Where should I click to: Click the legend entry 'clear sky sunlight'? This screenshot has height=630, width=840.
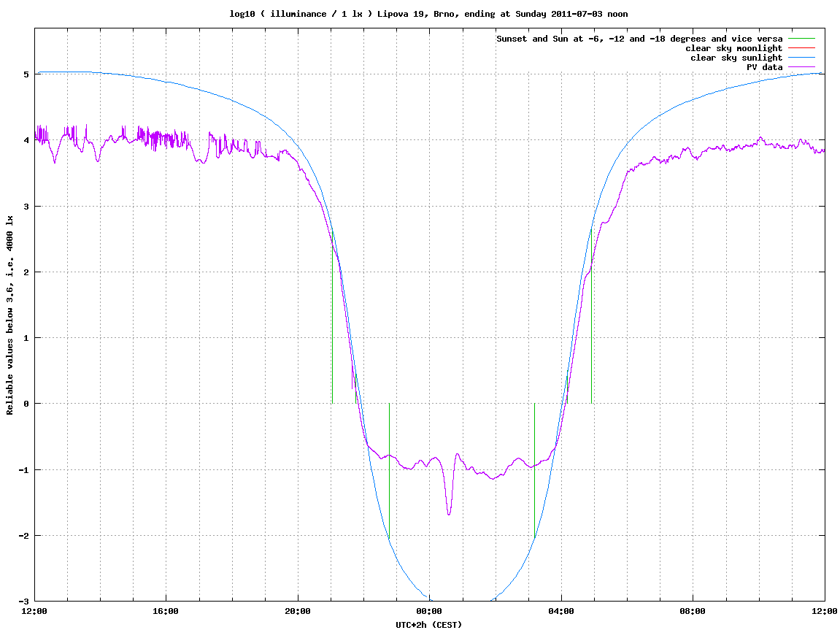[736, 58]
